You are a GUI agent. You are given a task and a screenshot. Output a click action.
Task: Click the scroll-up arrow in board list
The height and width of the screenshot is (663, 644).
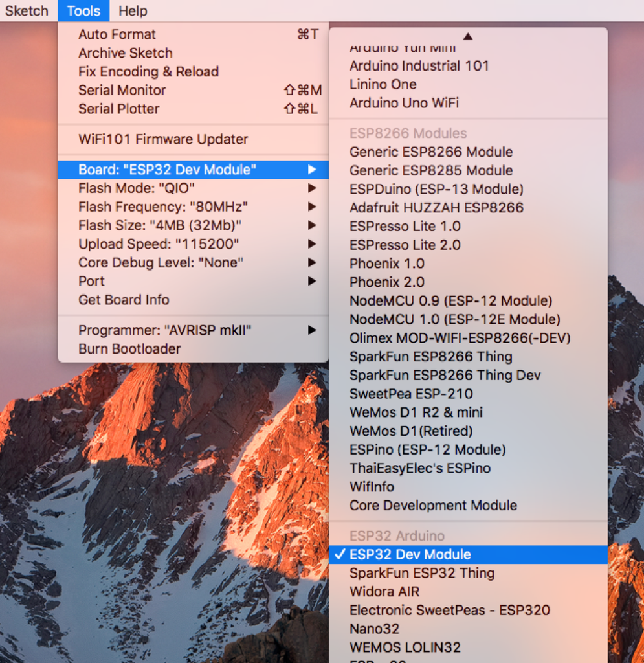(x=468, y=37)
